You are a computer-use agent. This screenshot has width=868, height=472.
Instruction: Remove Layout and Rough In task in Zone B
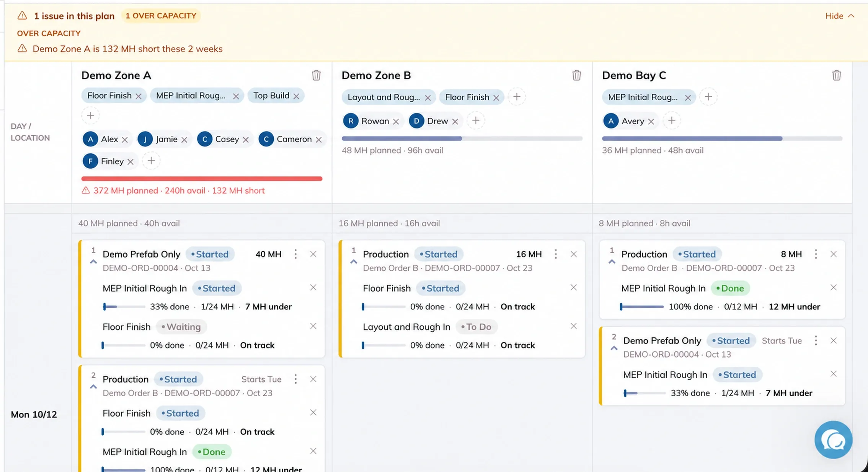[x=573, y=326]
